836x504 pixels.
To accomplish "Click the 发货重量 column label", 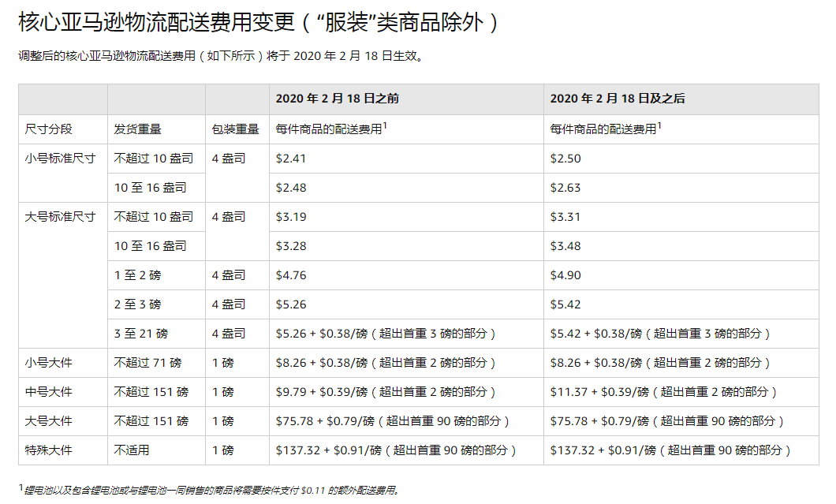I will (x=137, y=129).
